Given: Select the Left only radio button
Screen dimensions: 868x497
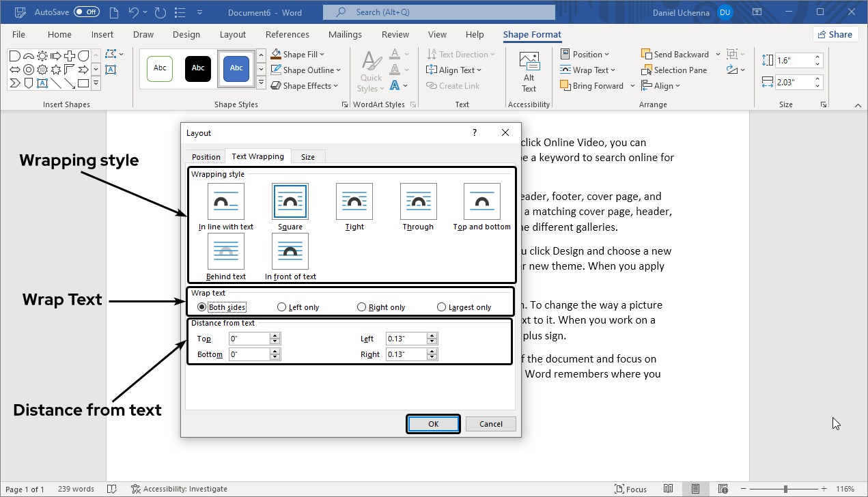Looking at the screenshot, I should point(283,307).
